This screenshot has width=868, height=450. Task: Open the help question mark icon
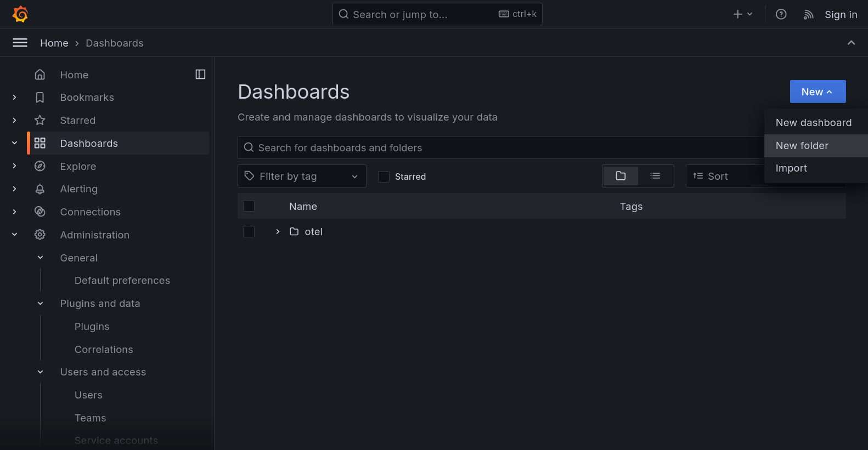coord(781,14)
